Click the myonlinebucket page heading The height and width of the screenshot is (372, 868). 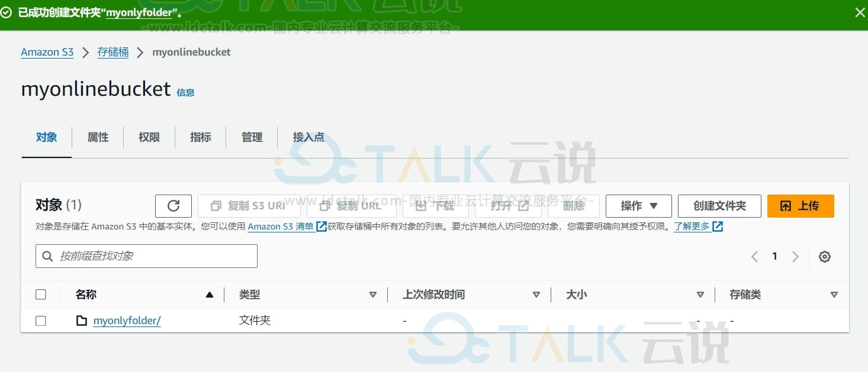(96, 89)
